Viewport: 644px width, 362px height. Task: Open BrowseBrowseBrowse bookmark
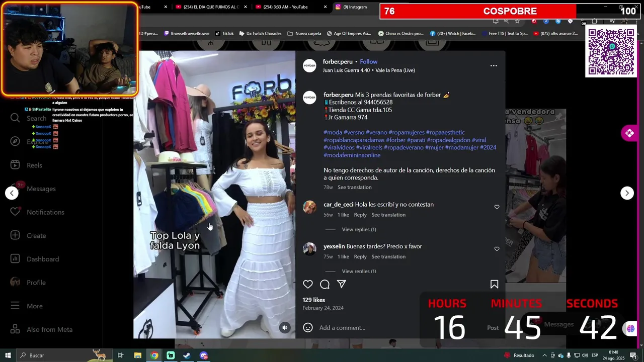click(x=186, y=33)
